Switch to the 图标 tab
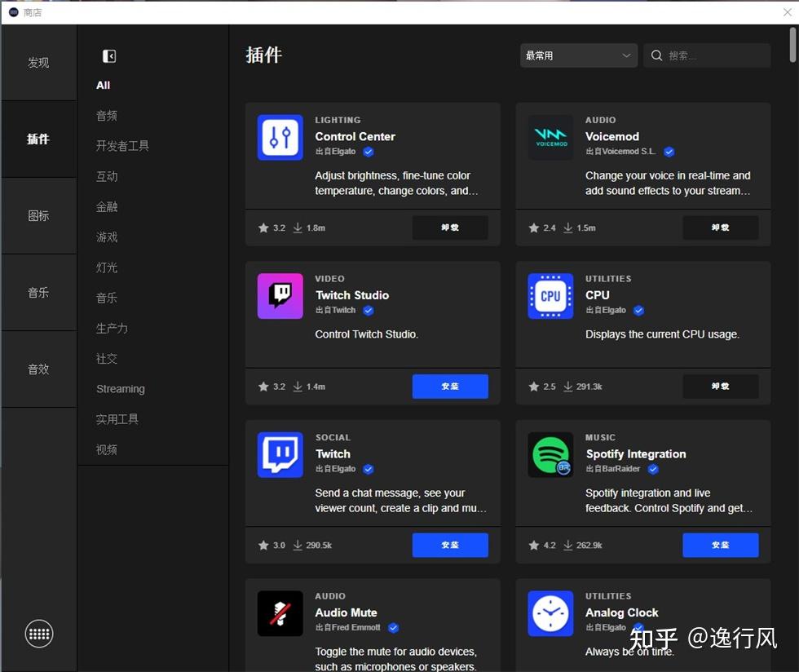Viewport: 799px width, 672px height. (39, 215)
